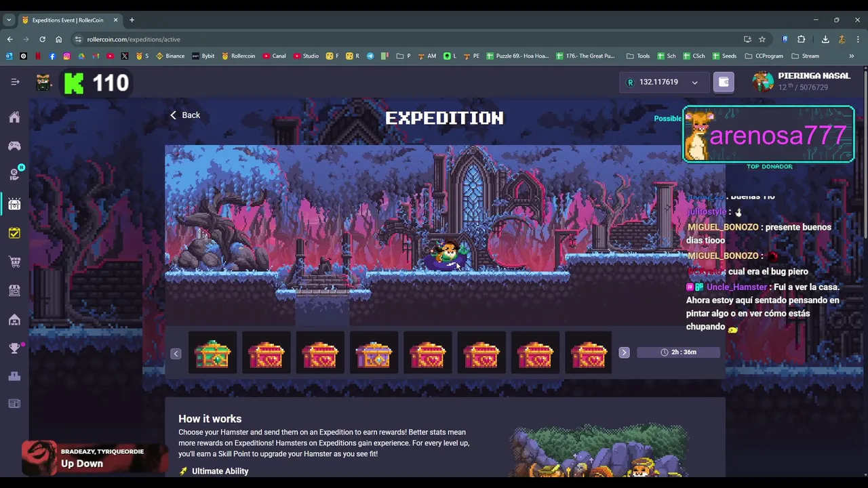
Task: Click the 'How it works' heading
Action: pos(210,419)
